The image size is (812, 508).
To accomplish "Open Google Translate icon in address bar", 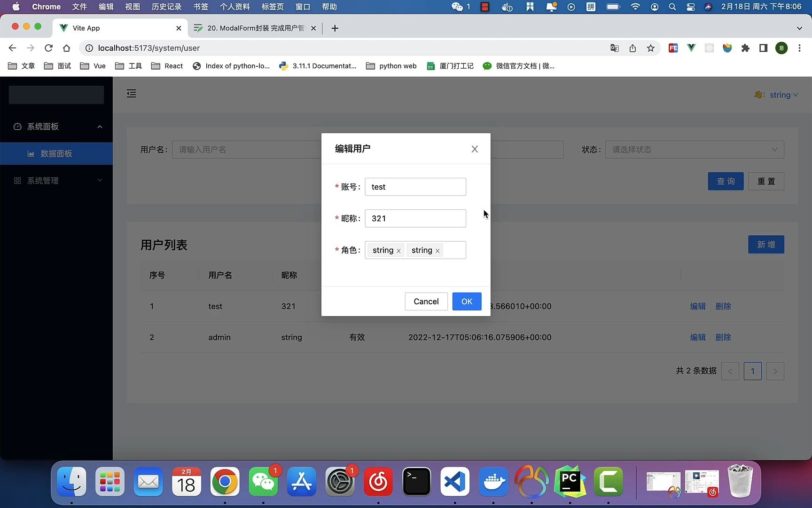I will [x=614, y=48].
